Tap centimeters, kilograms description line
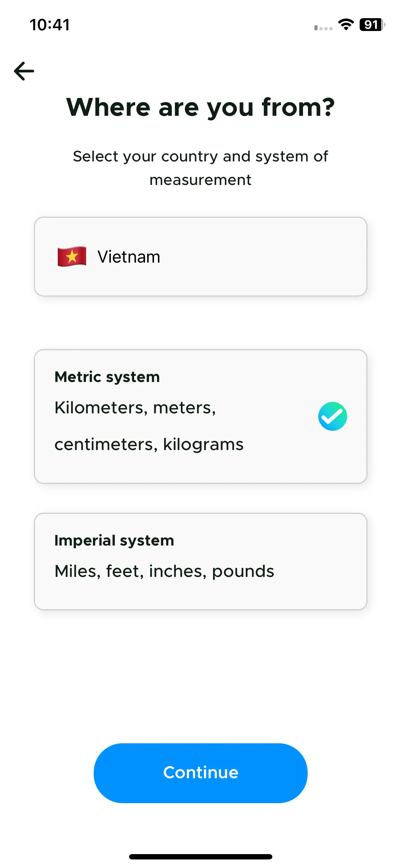This screenshot has width=401, height=868. pos(149,445)
